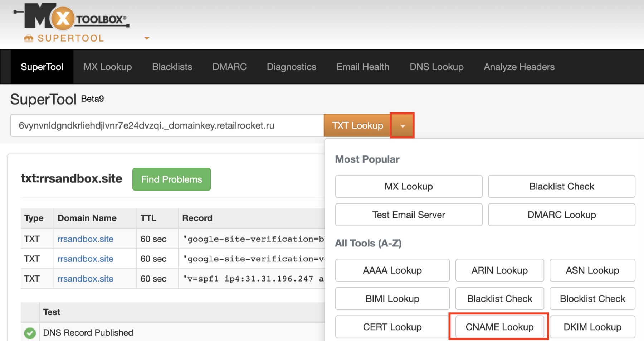Open the MX Lookup nav tab

108,67
